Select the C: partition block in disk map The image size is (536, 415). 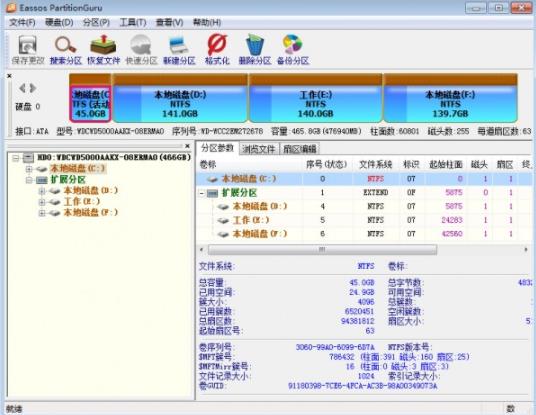coord(90,104)
